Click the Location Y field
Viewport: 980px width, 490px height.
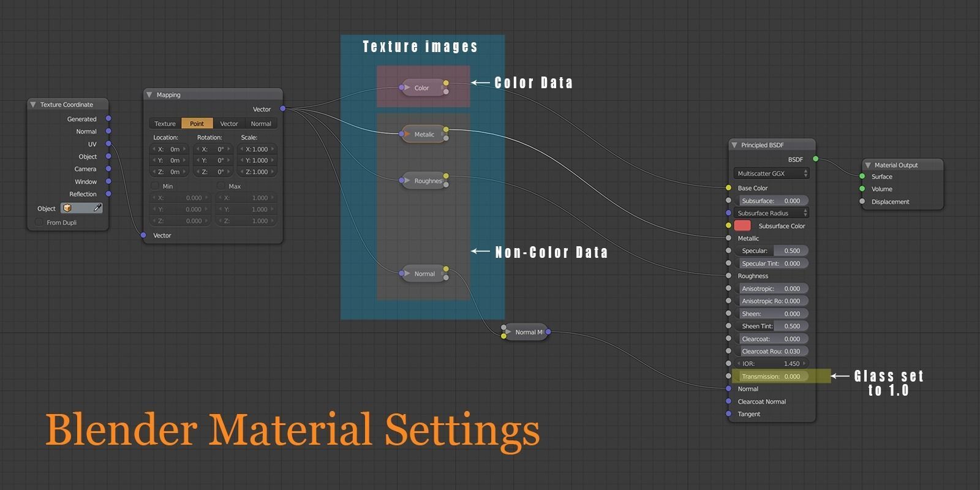click(169, 160)
